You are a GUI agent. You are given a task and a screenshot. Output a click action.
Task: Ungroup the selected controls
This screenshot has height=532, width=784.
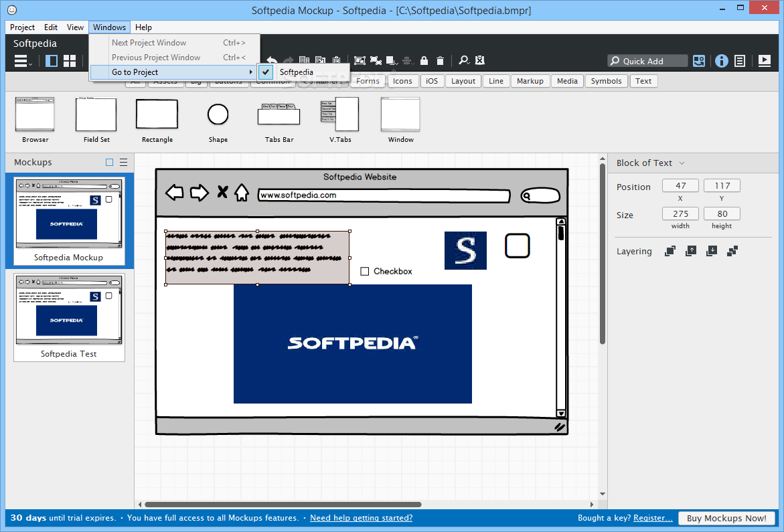(376, 60)
